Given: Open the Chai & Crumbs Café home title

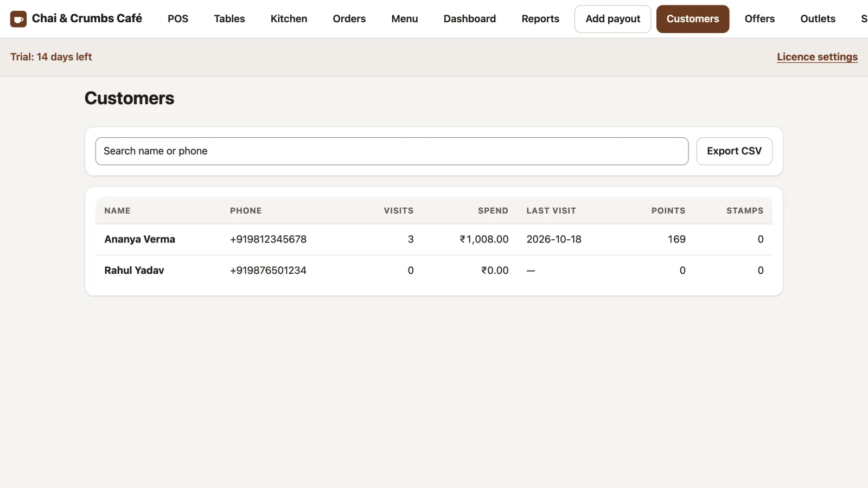Looking at the screenshot, I should (87, 18).
